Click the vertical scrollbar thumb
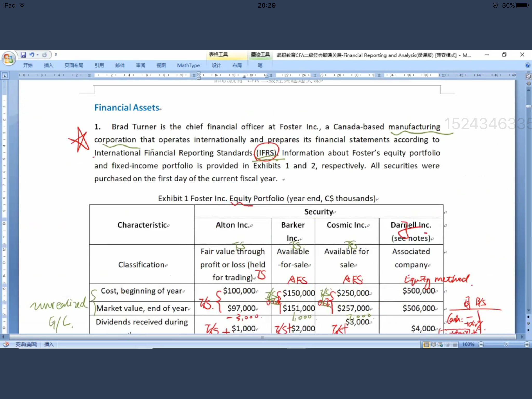The height and width of the screenshot is (399, 532). (528, 107)
